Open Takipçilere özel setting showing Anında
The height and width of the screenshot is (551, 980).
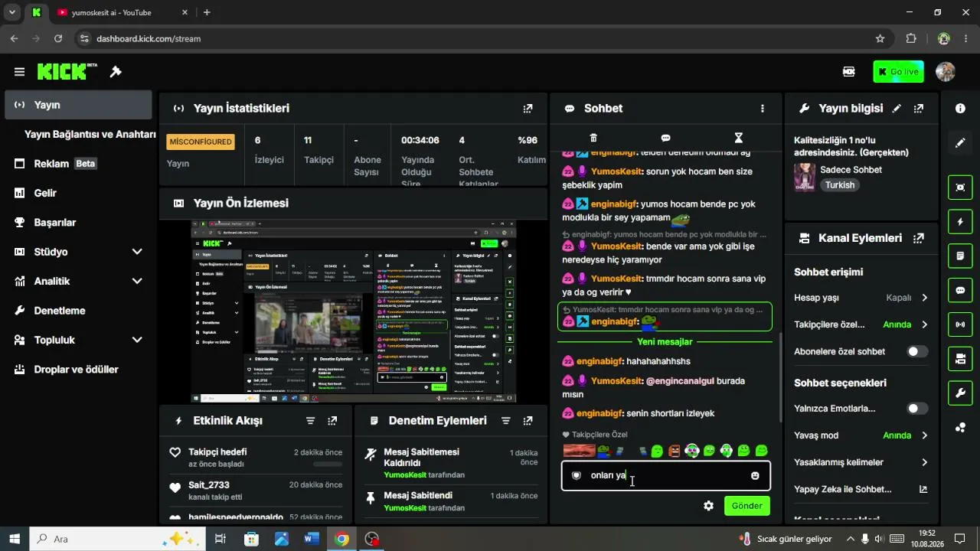point(861,324)
